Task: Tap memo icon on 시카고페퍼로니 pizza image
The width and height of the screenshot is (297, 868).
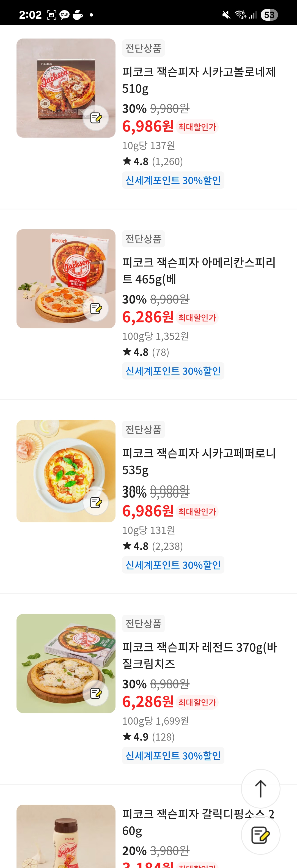Action: pos(96,503)
